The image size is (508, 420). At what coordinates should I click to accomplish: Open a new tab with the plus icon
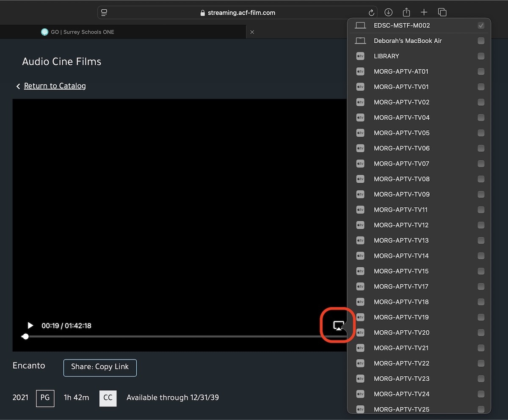424,12
